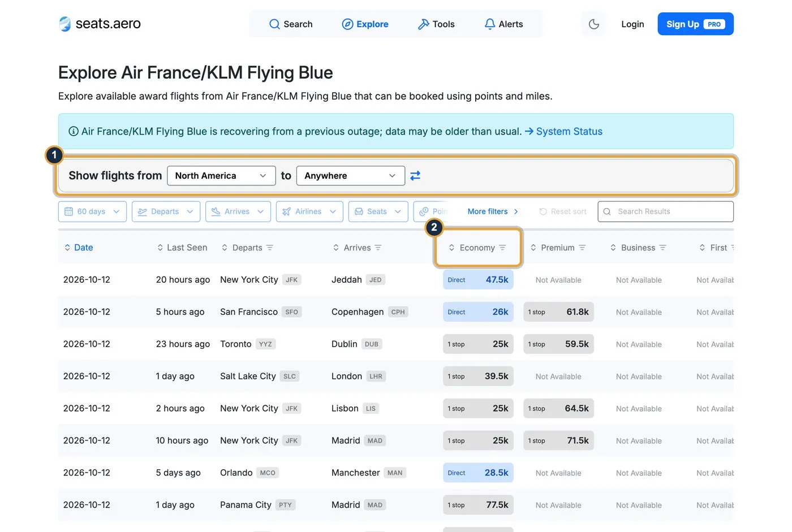
Task: Click the Sign Up PRO button
Action: click(x=695, y=24)
